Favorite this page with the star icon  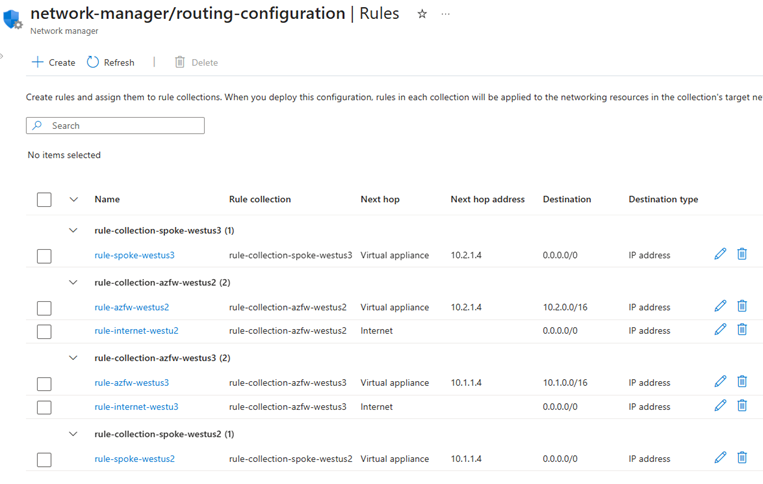[422, 14]
